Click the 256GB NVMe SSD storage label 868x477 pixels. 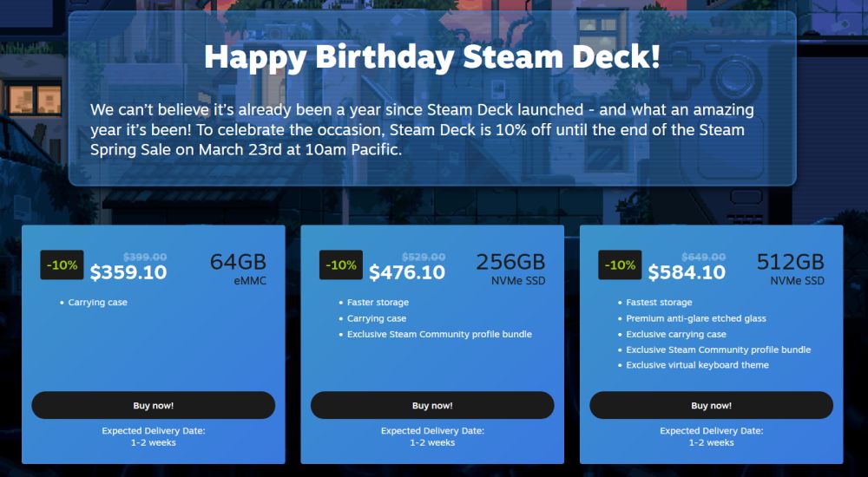coord(510,268)
